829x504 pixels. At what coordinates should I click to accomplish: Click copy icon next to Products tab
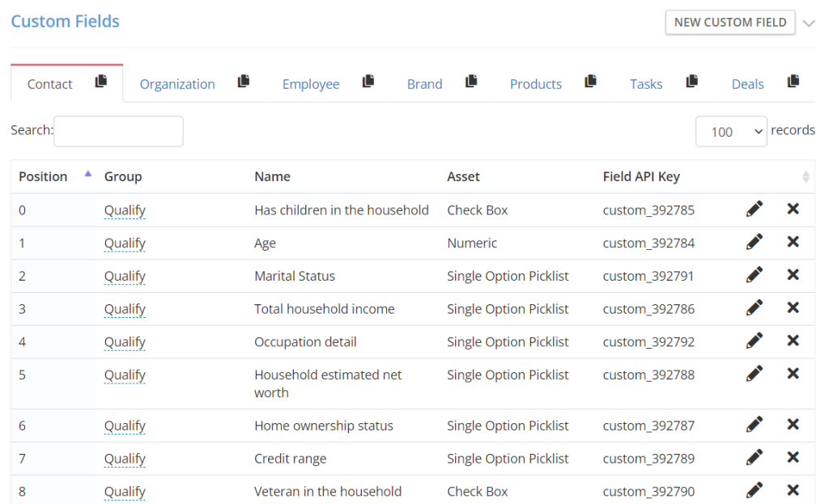[x=590, y=82]
